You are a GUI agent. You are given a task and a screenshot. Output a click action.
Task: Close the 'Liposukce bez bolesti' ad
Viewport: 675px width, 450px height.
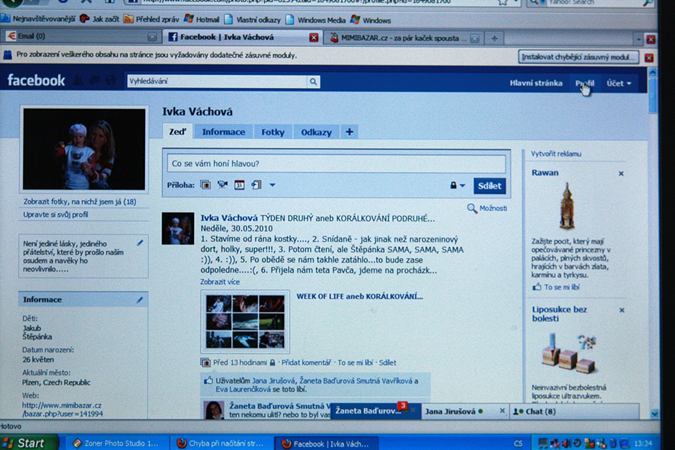click(621, 310)
